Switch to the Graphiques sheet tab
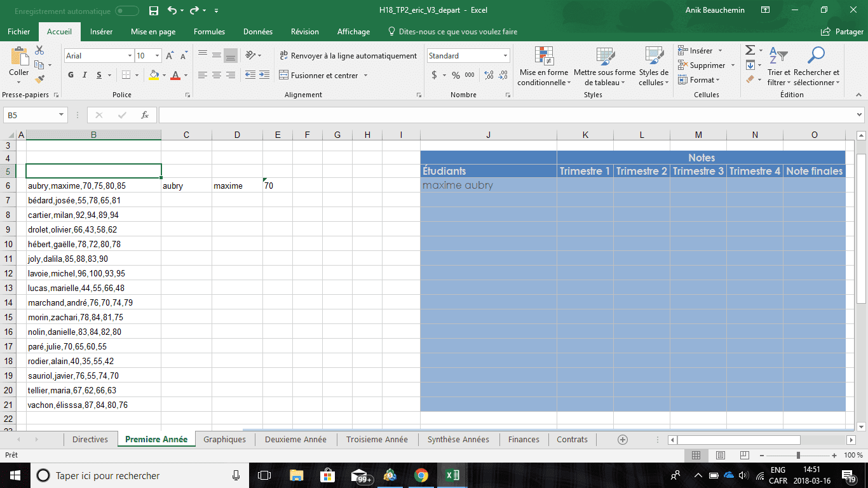The width and height of the screenshot is (868, 488). click(x=224, y=440)
